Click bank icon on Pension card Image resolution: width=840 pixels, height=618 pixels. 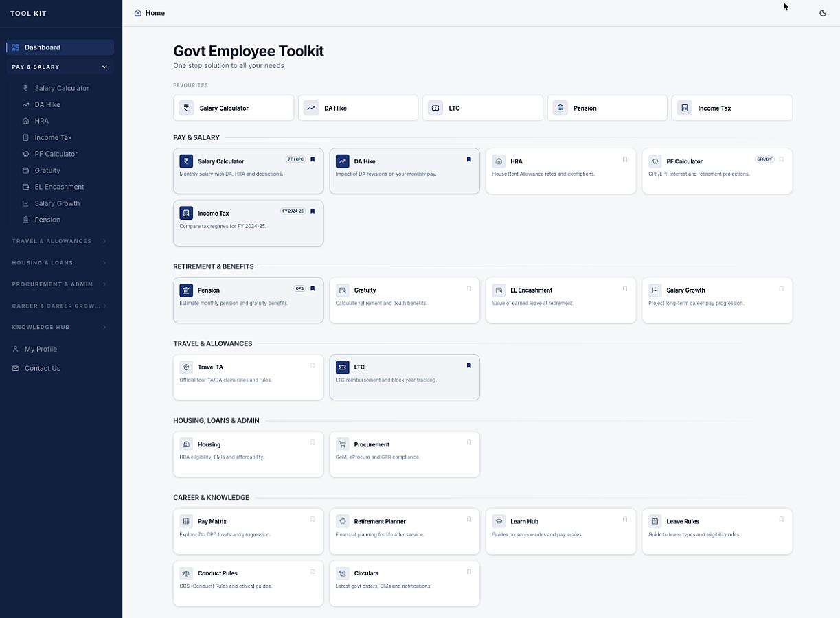click(186, 290)
